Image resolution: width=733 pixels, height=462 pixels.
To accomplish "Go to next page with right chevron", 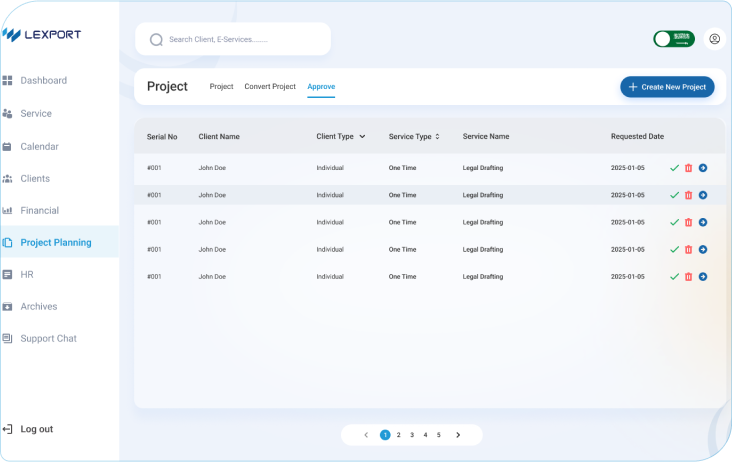I will pyautogui.click(x=458, y=435).
